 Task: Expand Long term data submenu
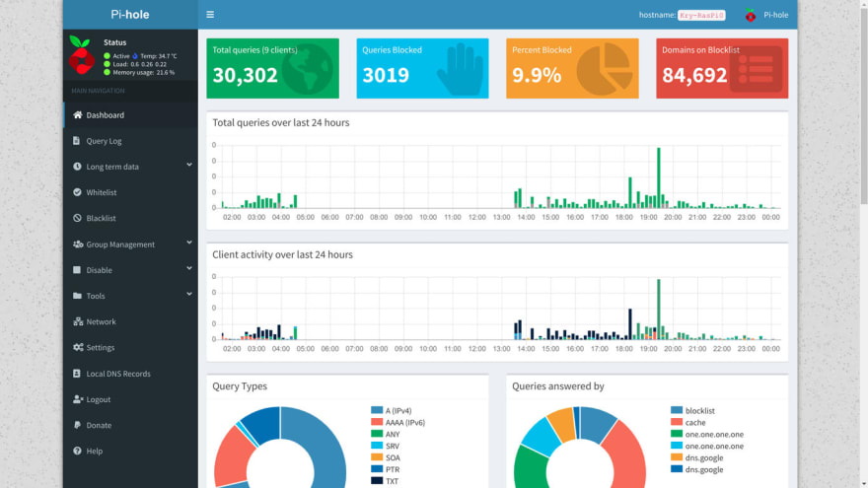pos(130,167)
